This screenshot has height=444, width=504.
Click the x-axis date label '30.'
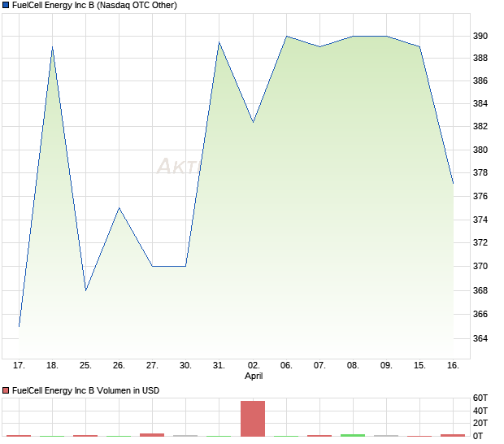pyautogui.click(x=186, y=366)
